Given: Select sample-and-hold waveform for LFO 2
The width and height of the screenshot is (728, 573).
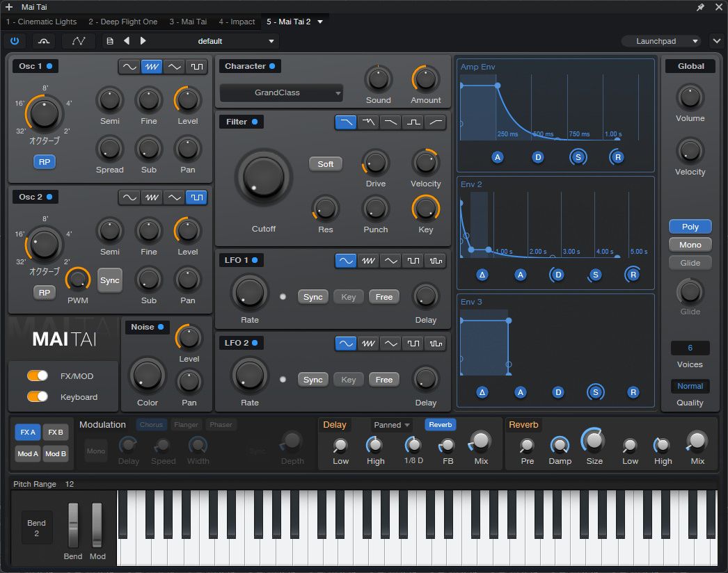Looking at the screenshot, I should click(435, 344).
